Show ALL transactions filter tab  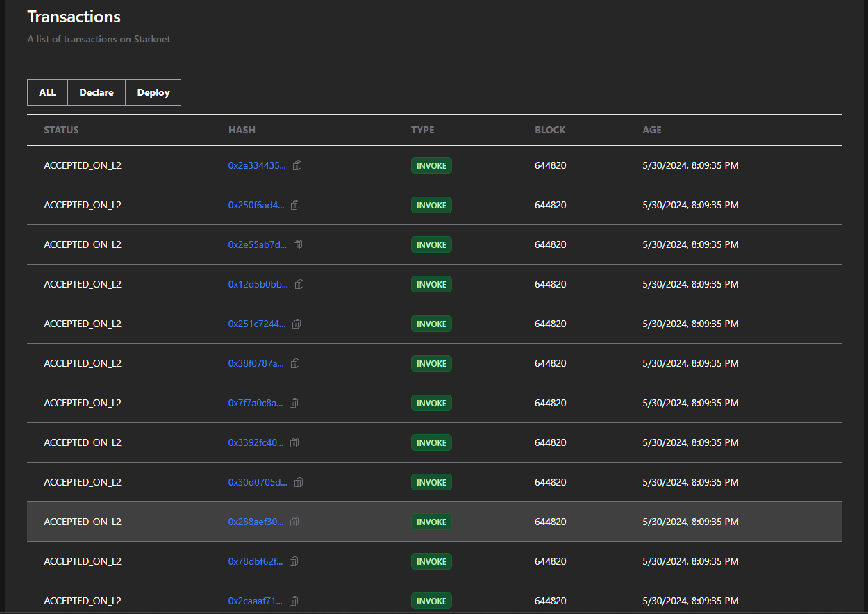pyautogui.click(x=47, y=92)
